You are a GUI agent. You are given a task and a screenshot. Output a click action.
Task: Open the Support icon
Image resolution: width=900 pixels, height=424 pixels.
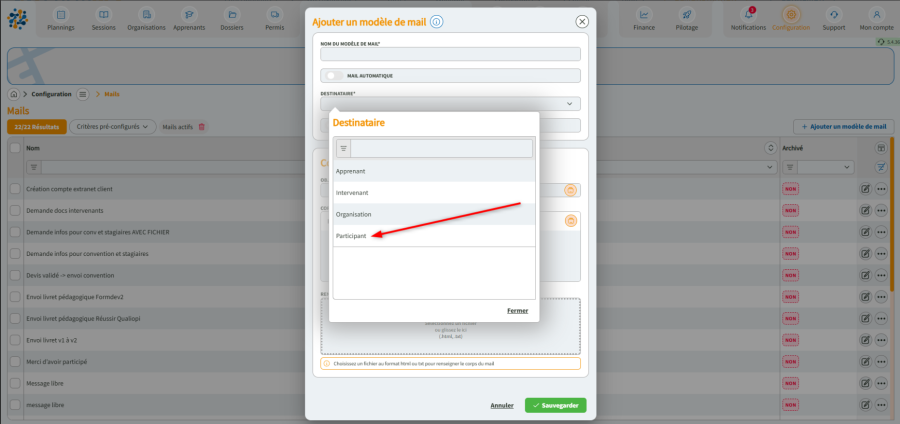coord(833,15)
